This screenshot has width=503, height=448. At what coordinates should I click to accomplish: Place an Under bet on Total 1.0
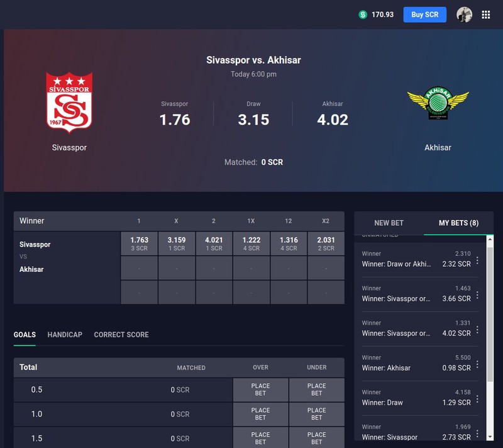(317, 414)
